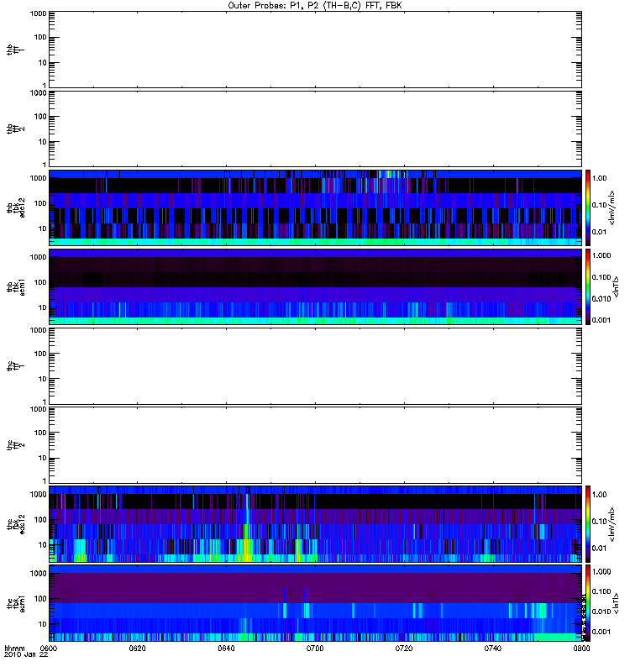The height and width of the screenshot is (672, 630).
Task: Click the empty thc fff 2 plot panel
Action: [315, 445]
